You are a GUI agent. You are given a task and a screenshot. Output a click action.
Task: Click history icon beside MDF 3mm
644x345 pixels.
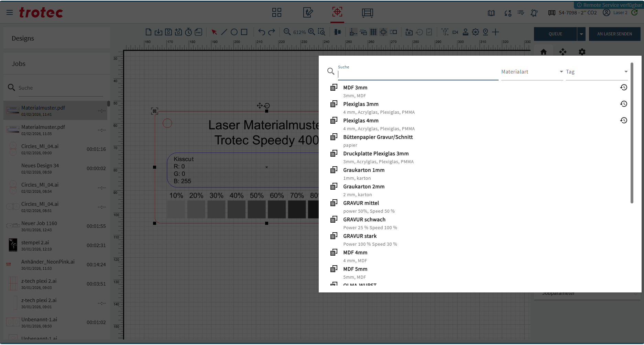tap(623, 88)
